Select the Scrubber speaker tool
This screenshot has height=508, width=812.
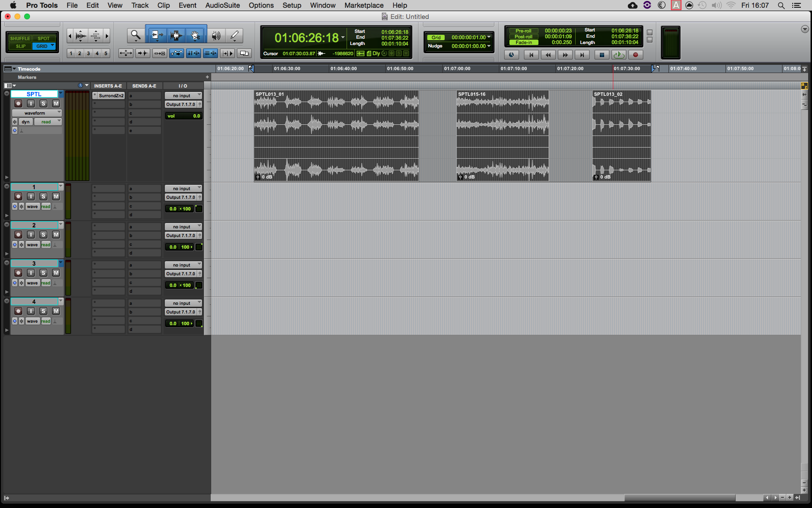pos(216,35)
